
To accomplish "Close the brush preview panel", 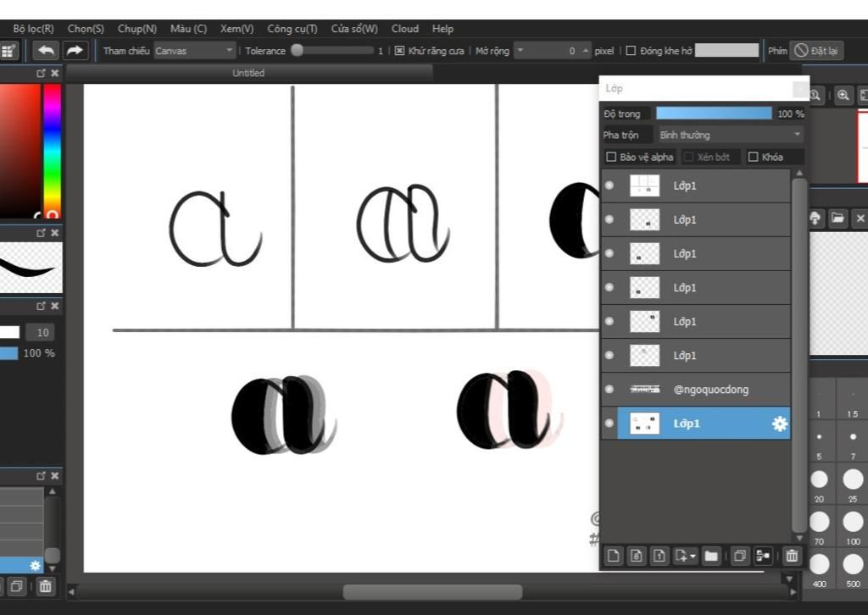I will (x=55, y=233).
